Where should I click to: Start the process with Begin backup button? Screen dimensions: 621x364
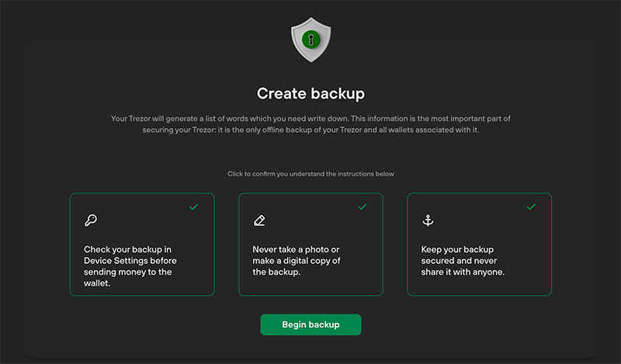click(x=311, y=324)
